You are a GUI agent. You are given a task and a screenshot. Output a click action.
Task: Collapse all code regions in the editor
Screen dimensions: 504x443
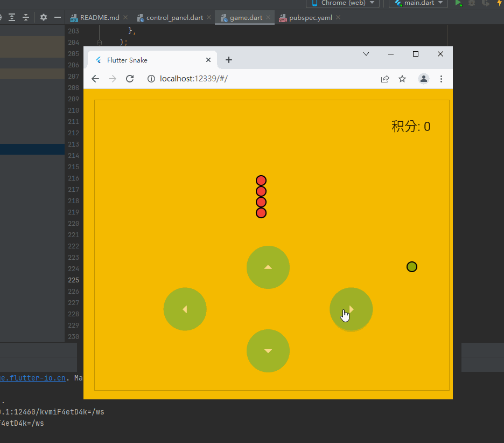point(25,17)
